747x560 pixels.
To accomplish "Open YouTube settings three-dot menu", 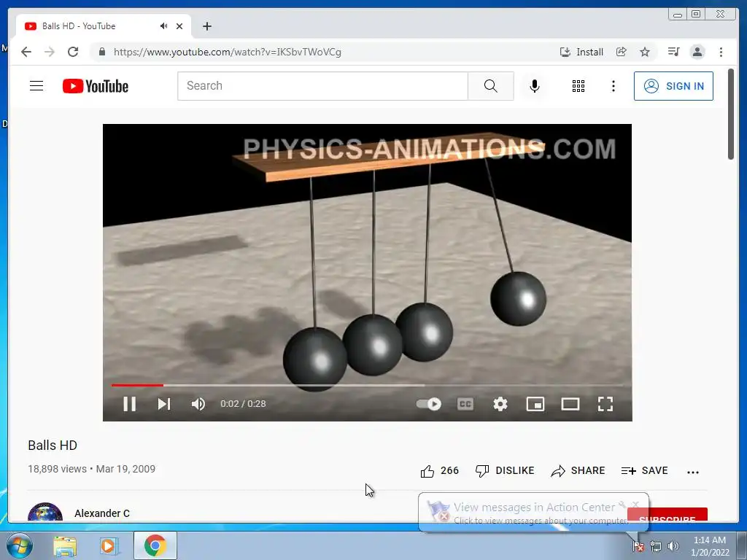I will (x=613, y=86).
